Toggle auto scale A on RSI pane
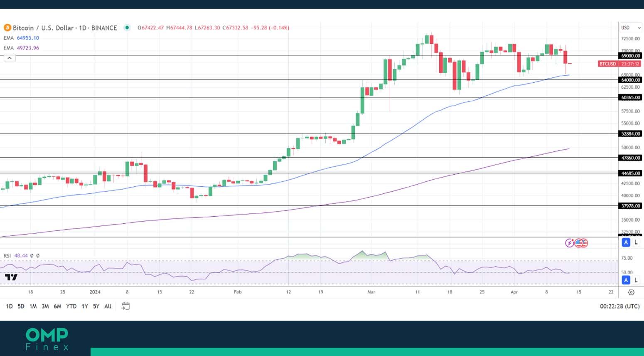This screenshot has width=644, height=356. click(626, 280)
